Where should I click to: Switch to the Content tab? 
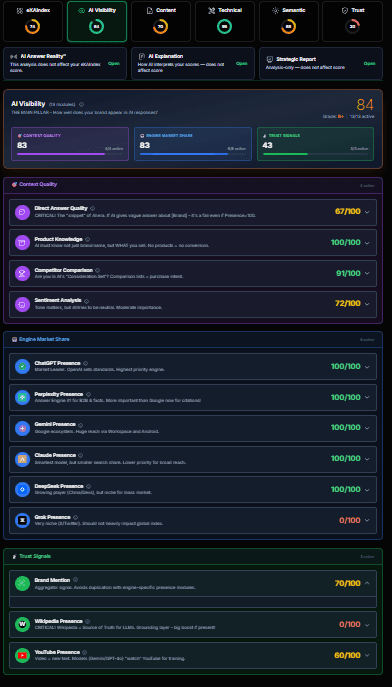click(161, 21)
